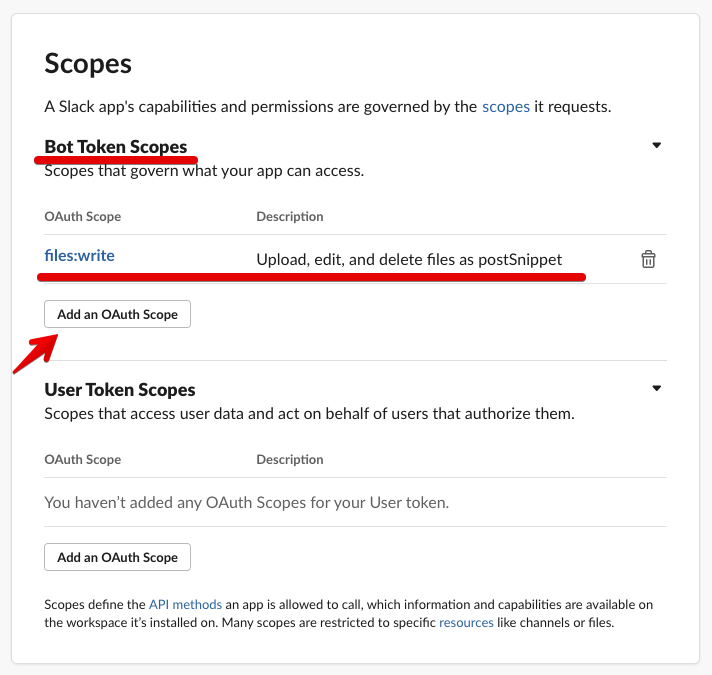Open the resources link in the footer text
The image size is (712, 675).
(466, 622)
